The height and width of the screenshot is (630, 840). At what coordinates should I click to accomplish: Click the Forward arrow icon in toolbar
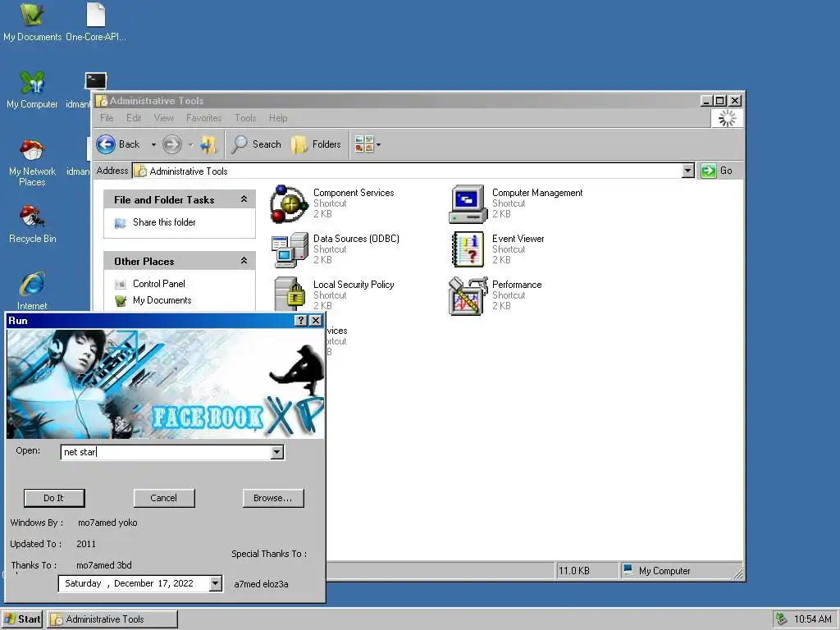(172, 144)
